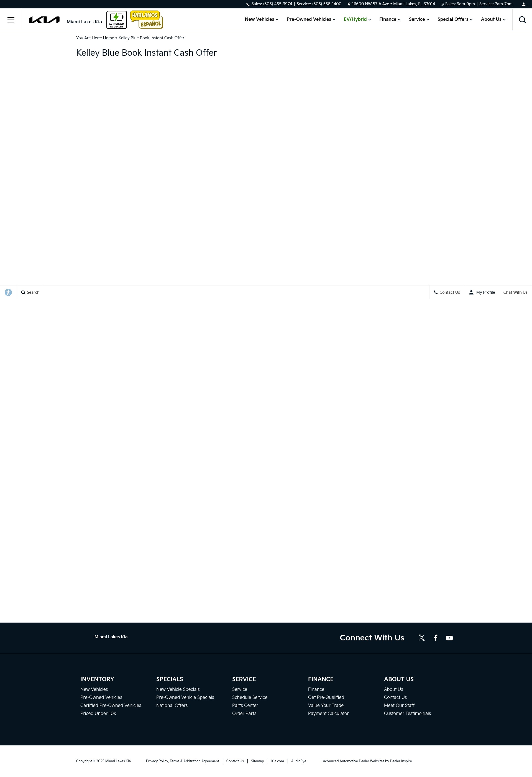Open footer National Offers link
Viewport: 532px width, 777px height.
tap(172, 705)
